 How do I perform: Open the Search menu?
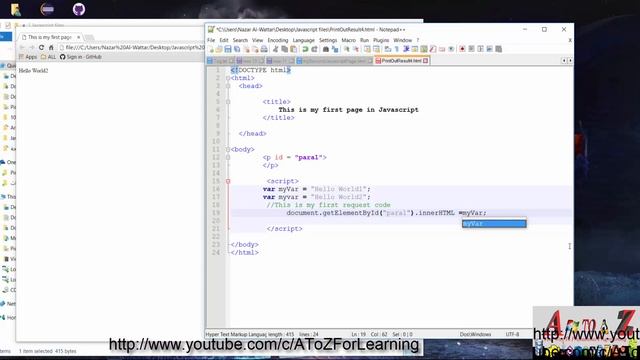[240, 40]
